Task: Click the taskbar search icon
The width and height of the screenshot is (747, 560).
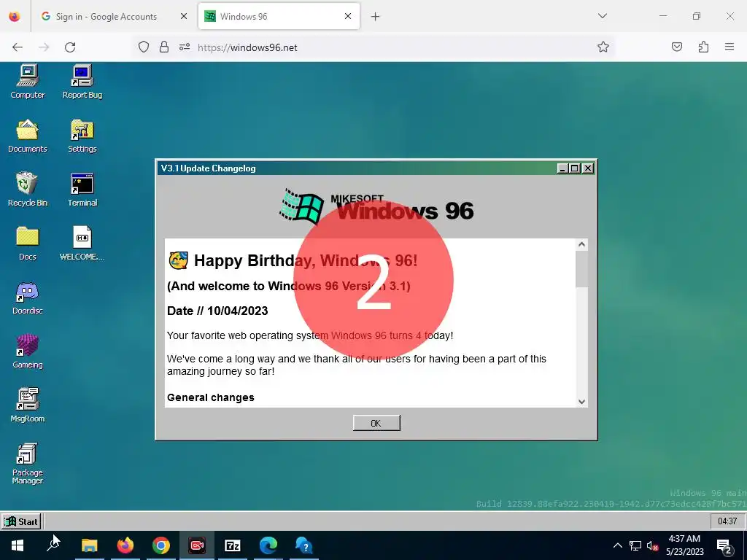Action: [53, 545]
